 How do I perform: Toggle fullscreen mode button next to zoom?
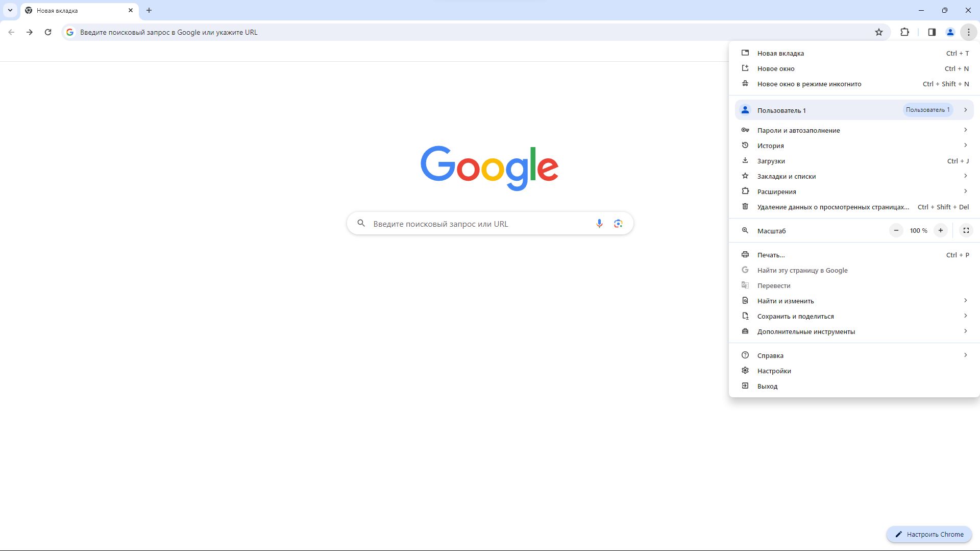pos(966,231)
